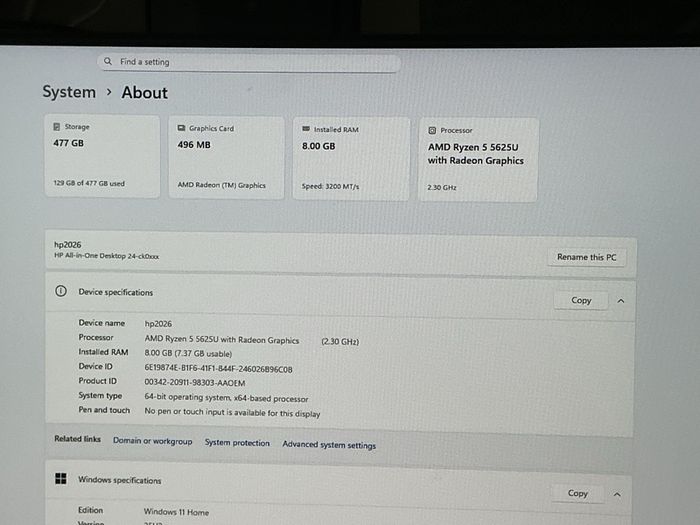Select Installed RAM 8.00 GB (7.37 GB usable)
This screenshot has height=525, width=700.
click(188, 354)
